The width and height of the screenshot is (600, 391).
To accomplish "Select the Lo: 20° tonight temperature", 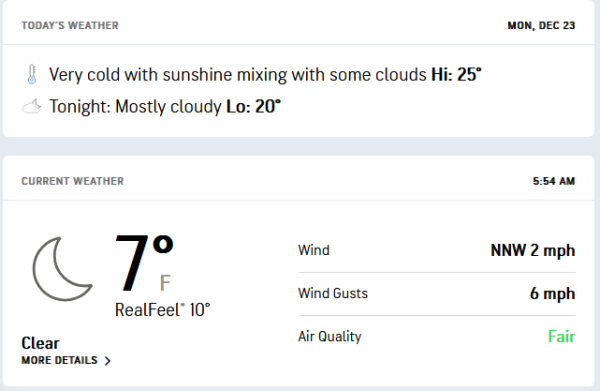I will click(x=254, y=106).
